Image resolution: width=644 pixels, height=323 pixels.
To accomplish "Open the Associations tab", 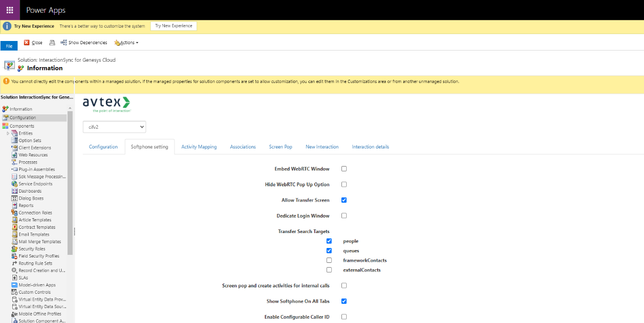I will [x=243, y=147].
